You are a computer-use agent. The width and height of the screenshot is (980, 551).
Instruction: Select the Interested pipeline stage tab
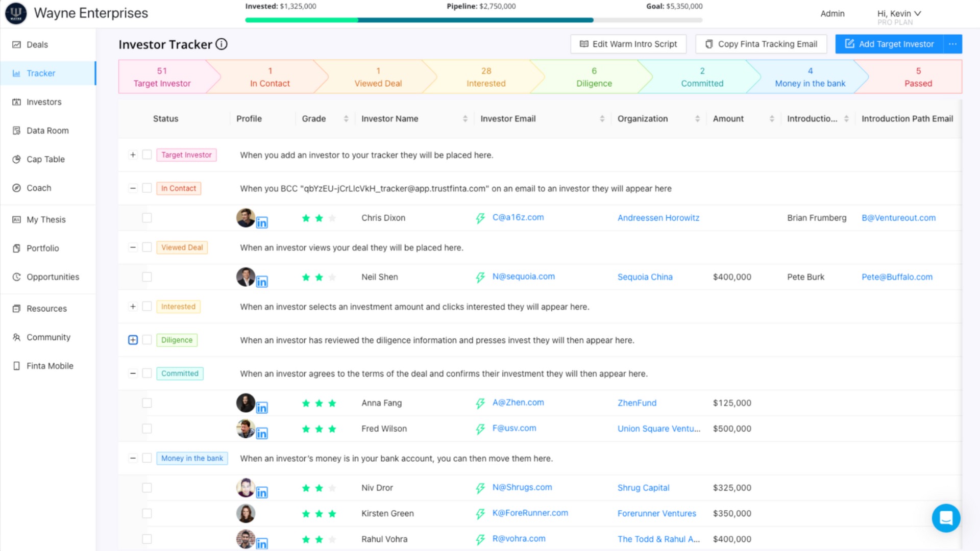click(485, 77)
